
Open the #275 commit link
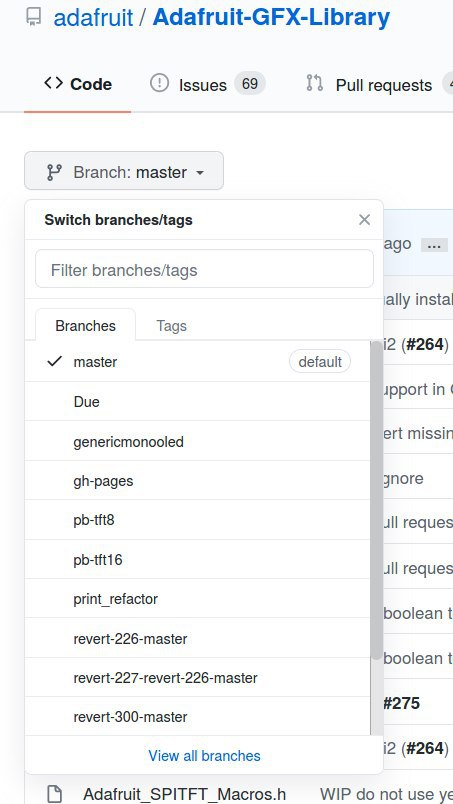[401, 703]
